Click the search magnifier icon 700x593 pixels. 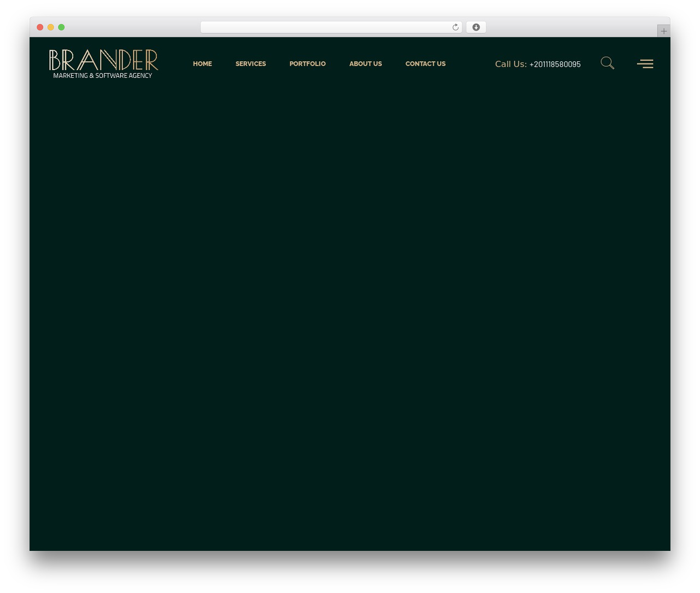coord(607,63)
